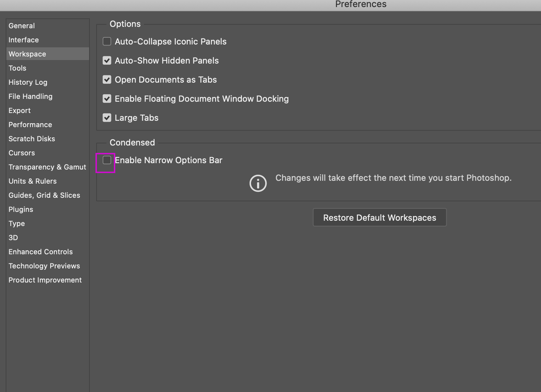The width and height of the screenshot is (541, 392).
Task: Select the History Log category
Action: 28,82
